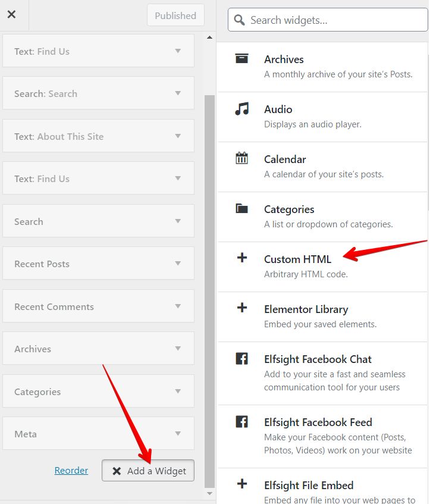This screenshot has width=430, height=504.
Task: Close the customizer with the X icon
Action: pos(11,15)
